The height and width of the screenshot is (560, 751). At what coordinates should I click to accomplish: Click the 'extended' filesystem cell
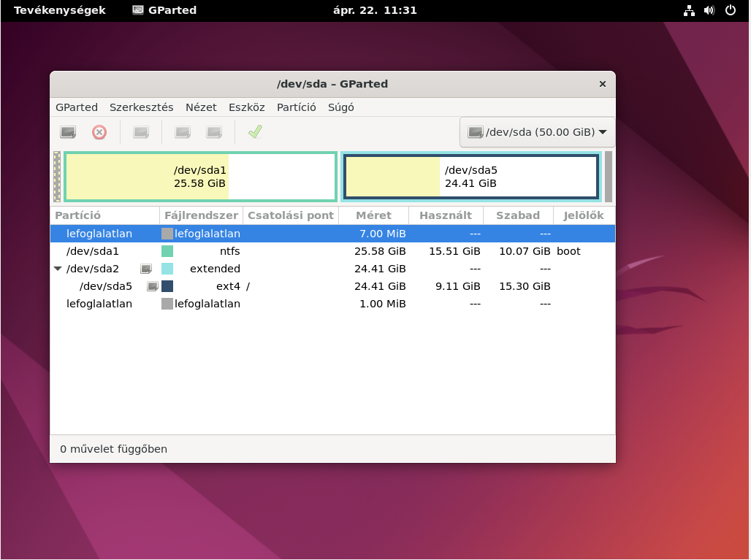click(215, 269)
